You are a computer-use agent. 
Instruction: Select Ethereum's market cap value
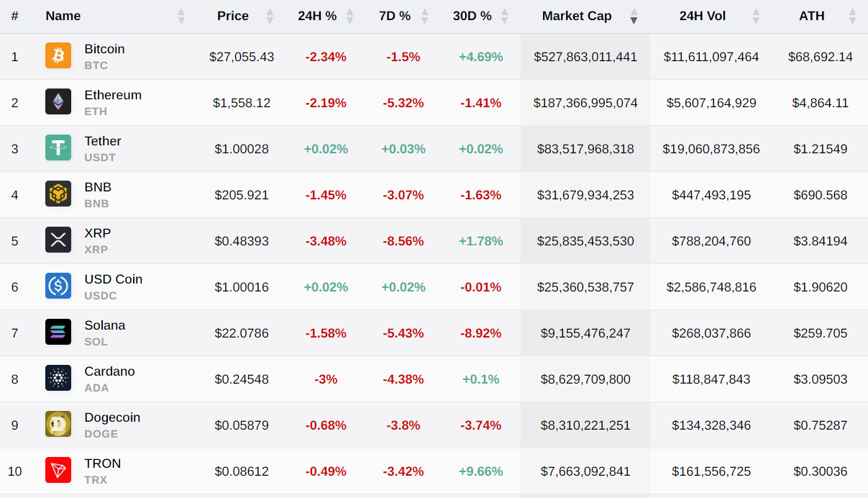(585, 102)
